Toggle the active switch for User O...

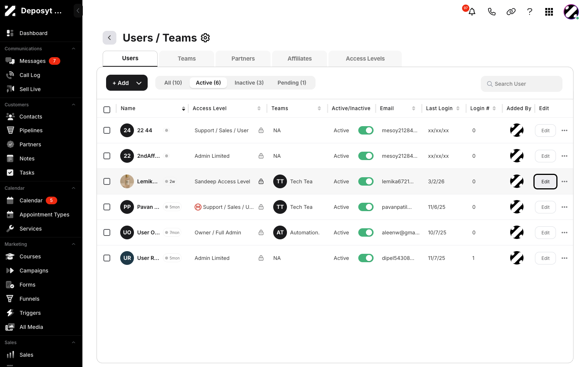366,232
